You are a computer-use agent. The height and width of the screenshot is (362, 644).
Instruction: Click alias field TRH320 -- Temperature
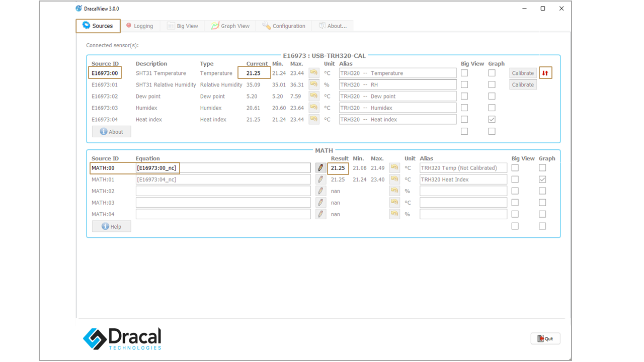click(397, 73)
